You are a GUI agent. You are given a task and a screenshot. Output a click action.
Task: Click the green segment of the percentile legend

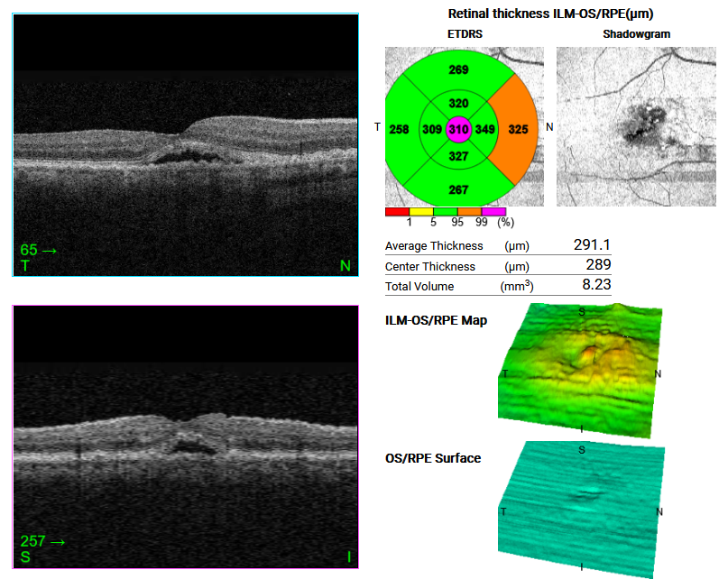[x=446, y=212]
